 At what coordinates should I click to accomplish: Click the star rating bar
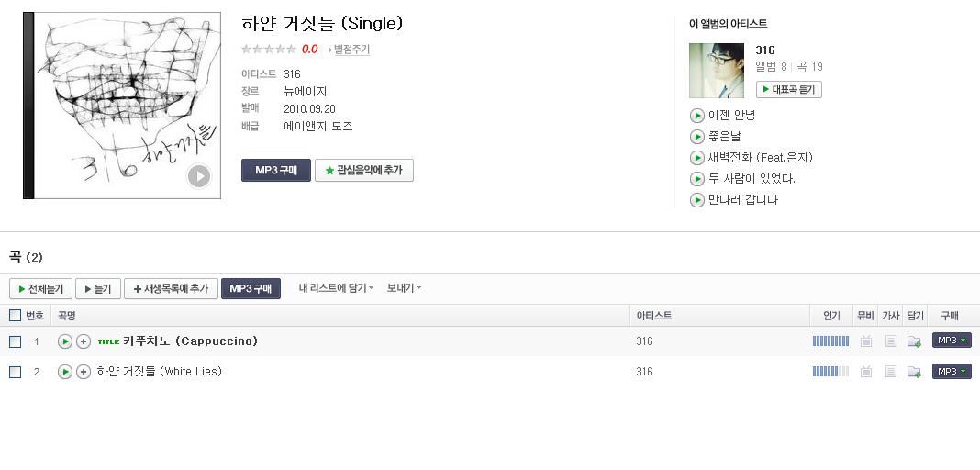click(x=268, y=50)
